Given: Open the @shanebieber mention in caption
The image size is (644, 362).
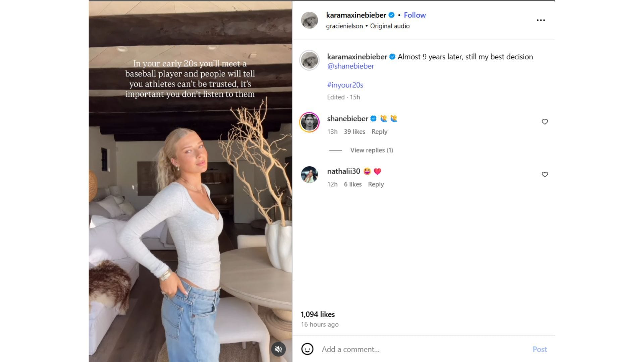Looking at the screenshot, I should tap(350, 66).
